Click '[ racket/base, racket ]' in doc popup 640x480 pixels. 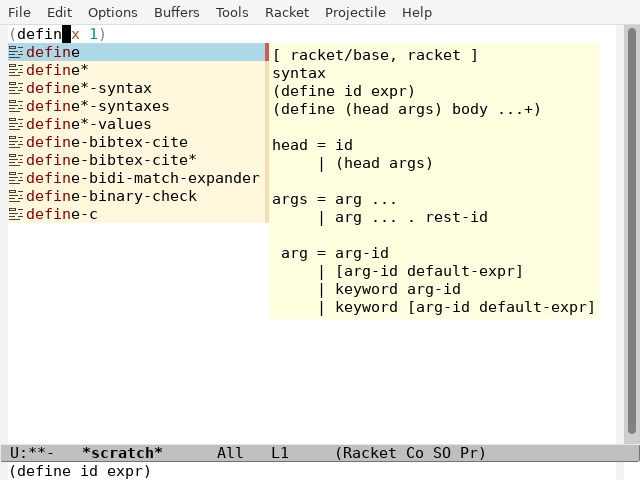pos(375,55)
